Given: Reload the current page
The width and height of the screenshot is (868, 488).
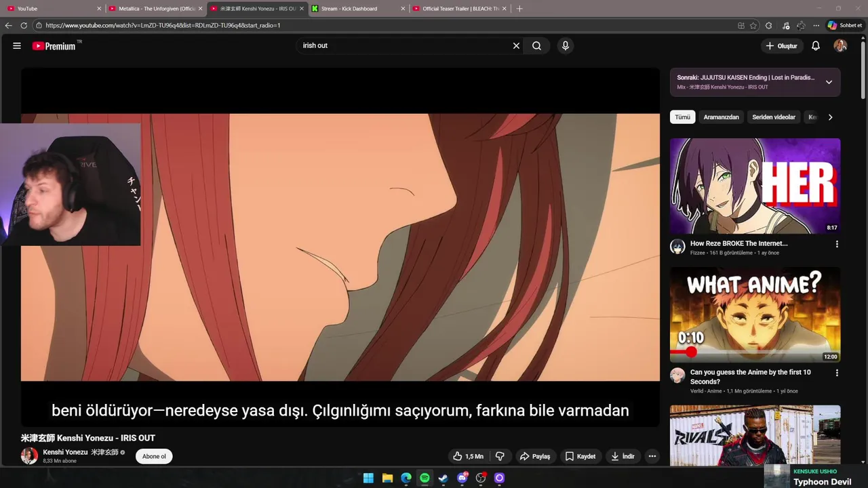Looking at the screenshot, I should (x=24, y=25).
